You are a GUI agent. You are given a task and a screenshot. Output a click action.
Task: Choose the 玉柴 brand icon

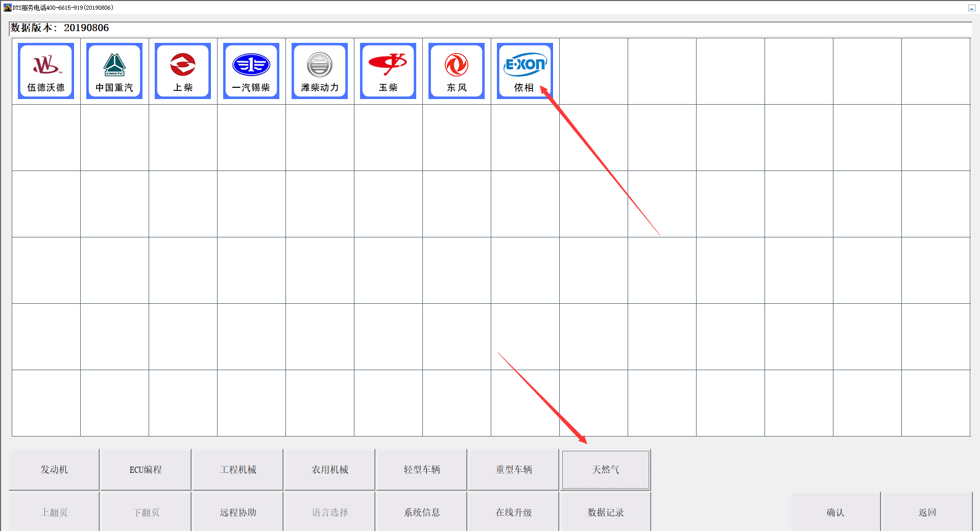[388, 71]
